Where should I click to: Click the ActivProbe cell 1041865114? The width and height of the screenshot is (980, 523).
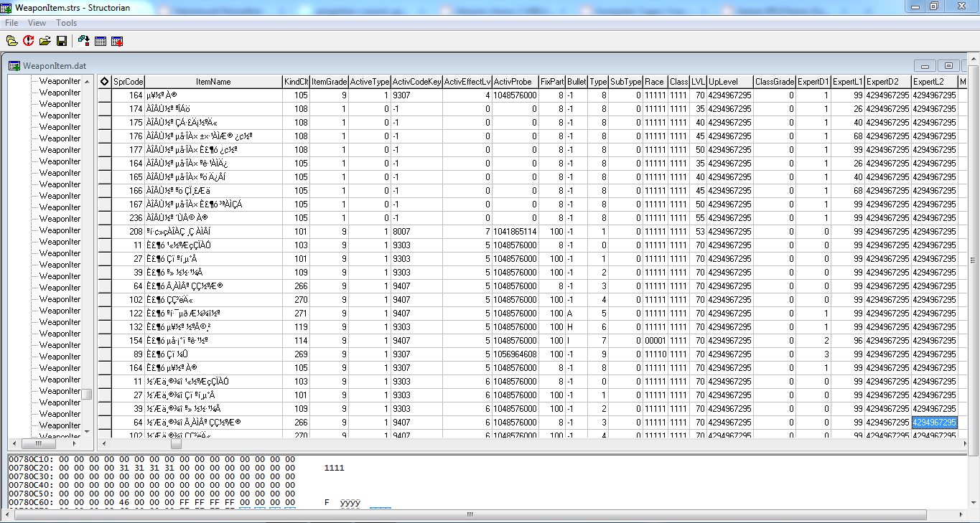pyautogui.click(x=515, y=232)
